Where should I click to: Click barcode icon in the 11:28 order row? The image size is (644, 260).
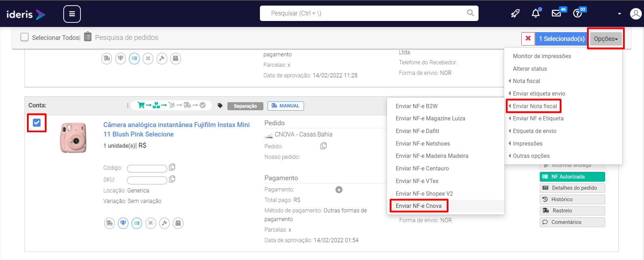[x=134, y=58]
